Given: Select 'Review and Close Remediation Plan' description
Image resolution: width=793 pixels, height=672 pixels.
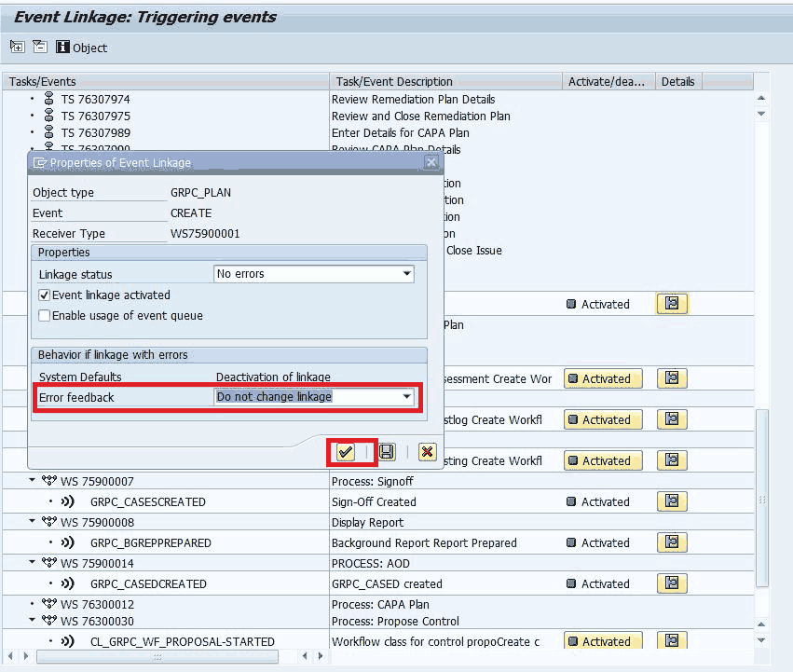Looking at the screenshot, I should [x=421, y=116].
